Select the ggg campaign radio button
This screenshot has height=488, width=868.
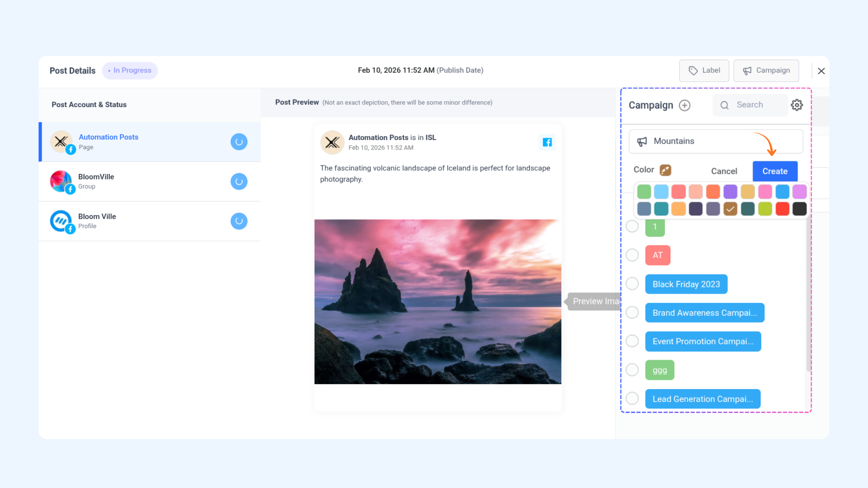pos(632,370)
